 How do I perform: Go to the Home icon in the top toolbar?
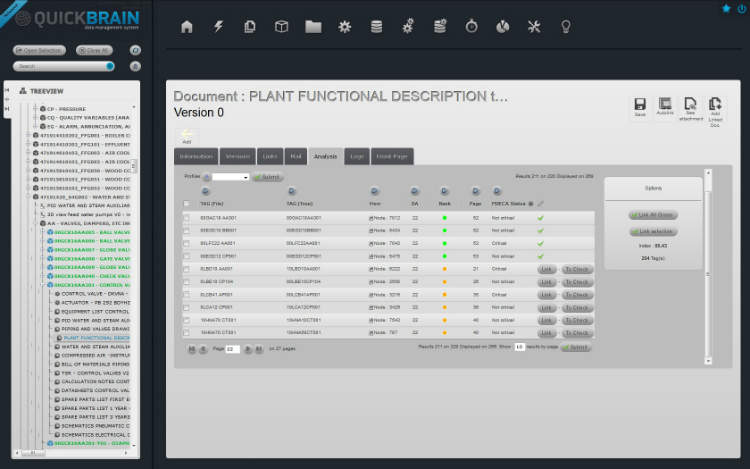pos(187,26)
